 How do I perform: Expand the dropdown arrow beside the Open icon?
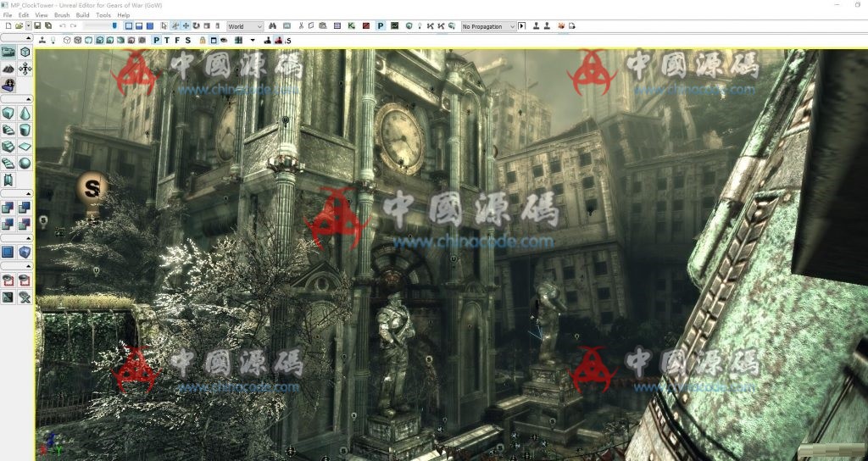(29, 26)
